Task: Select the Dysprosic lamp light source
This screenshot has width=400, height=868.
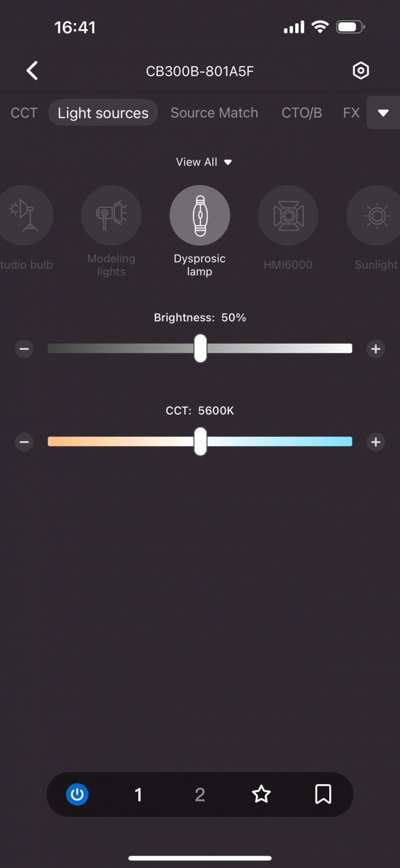Action: 199,215
